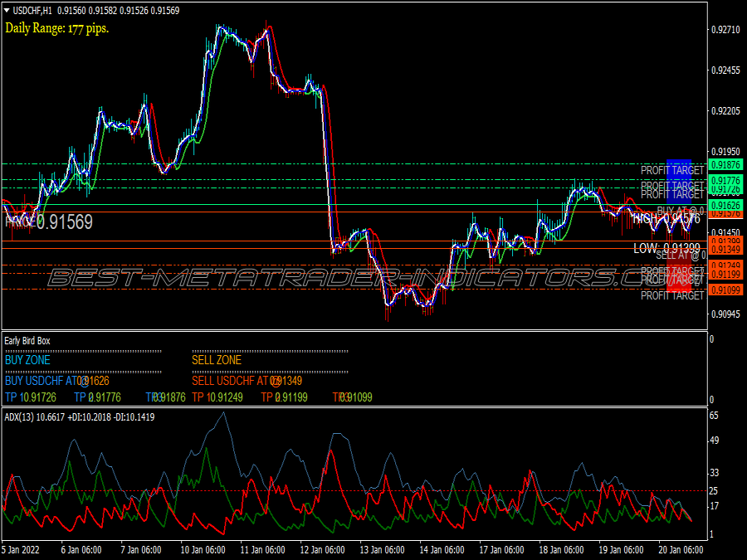
Task: Click sell TP 1 value 0.91249
Action: (227, 397)
